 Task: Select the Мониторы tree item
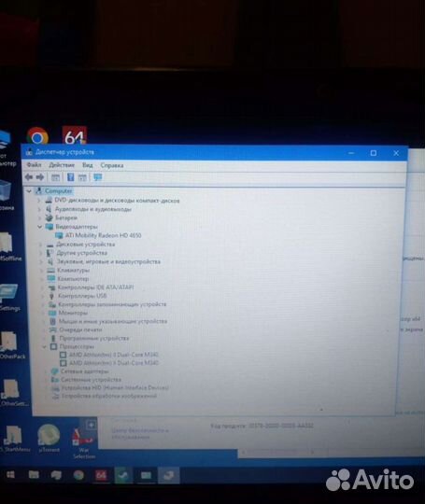(73, 313)
